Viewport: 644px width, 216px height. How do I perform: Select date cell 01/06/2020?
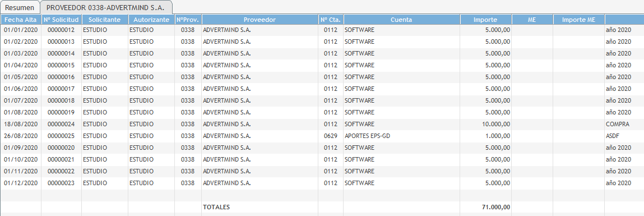coord(21,89)
